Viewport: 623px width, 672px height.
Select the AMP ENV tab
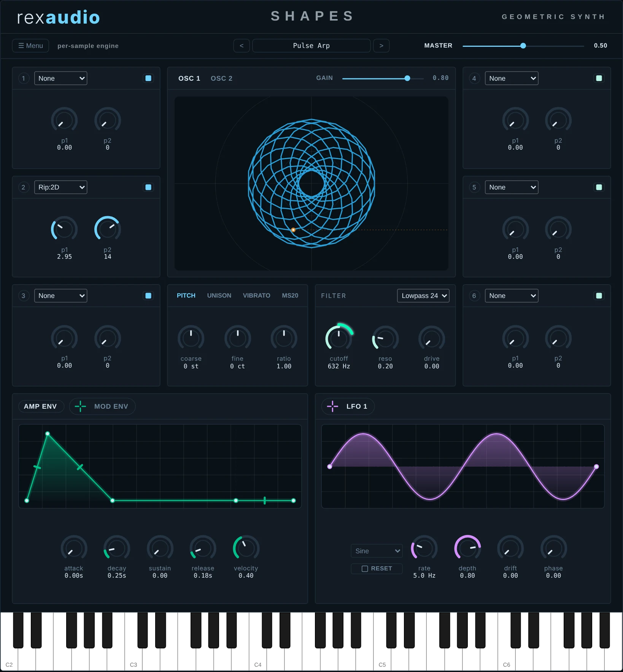coord(40,406)
